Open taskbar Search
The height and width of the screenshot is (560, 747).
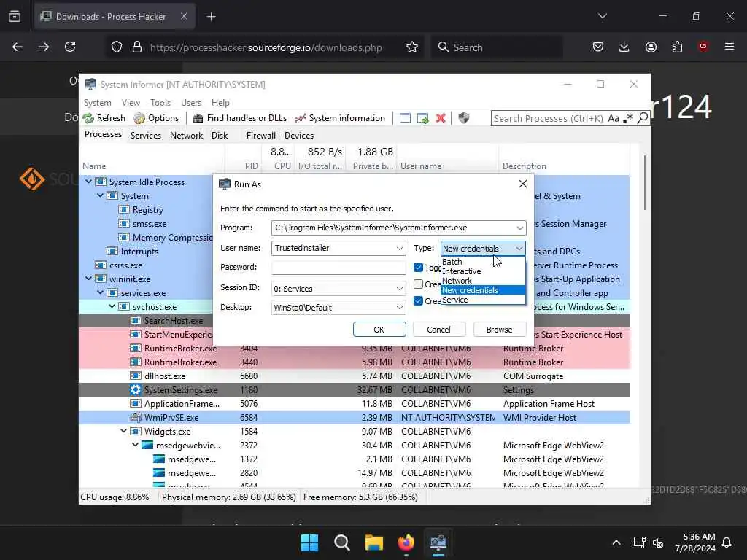pos(341,542)
